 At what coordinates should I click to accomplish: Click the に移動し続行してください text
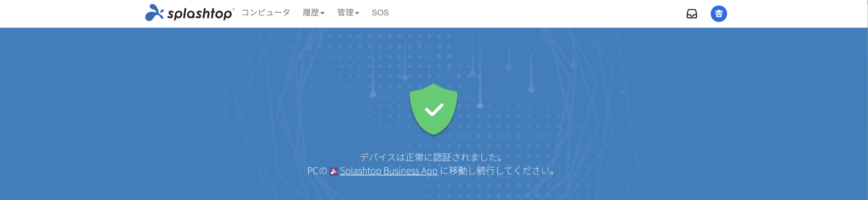click(x=498, y=171)
